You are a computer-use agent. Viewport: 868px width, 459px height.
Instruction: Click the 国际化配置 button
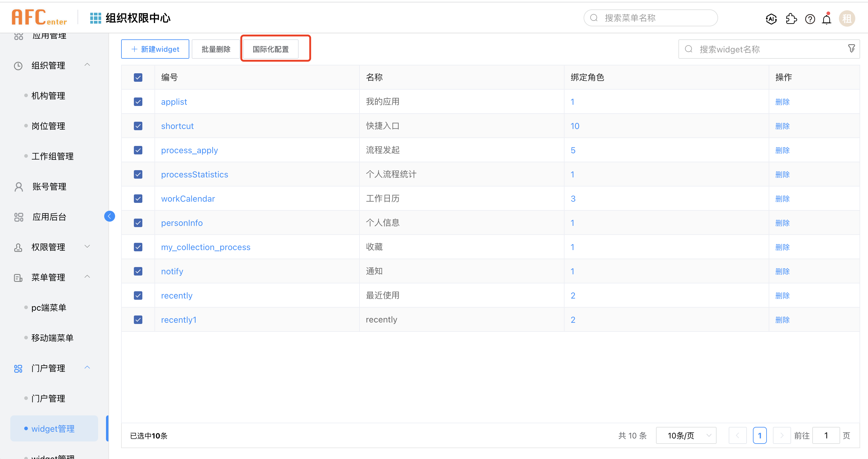click(x=270, y=50)
